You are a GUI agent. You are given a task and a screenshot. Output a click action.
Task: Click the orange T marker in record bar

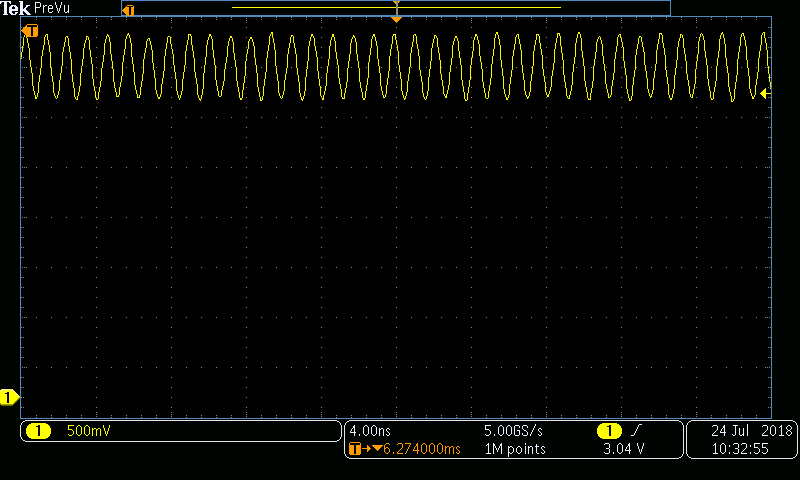127,9
